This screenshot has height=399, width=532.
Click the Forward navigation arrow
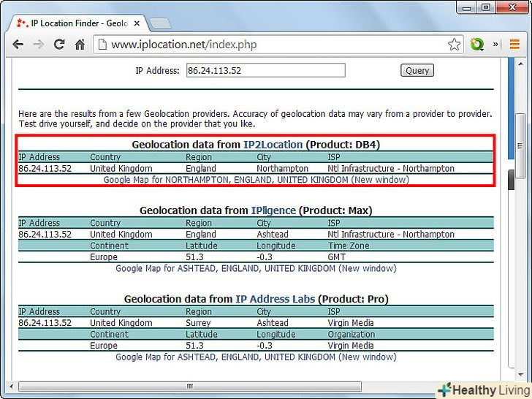click(x=39, y=45)
